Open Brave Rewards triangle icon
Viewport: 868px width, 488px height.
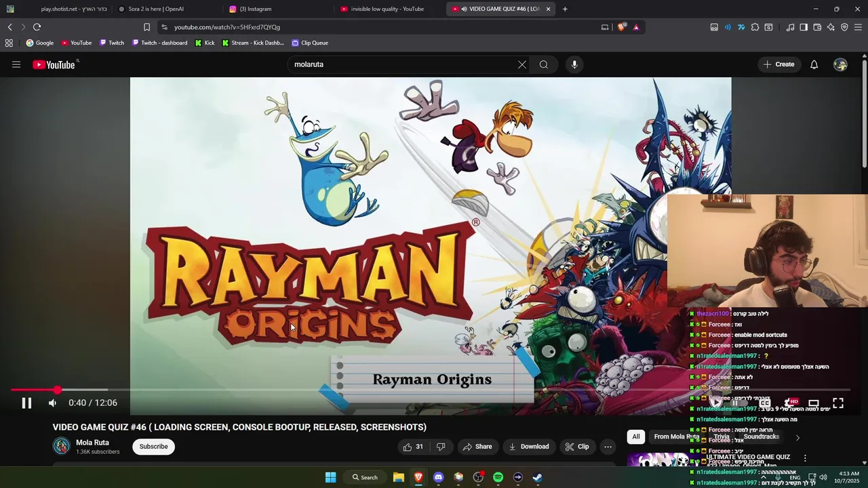(636, 27)
